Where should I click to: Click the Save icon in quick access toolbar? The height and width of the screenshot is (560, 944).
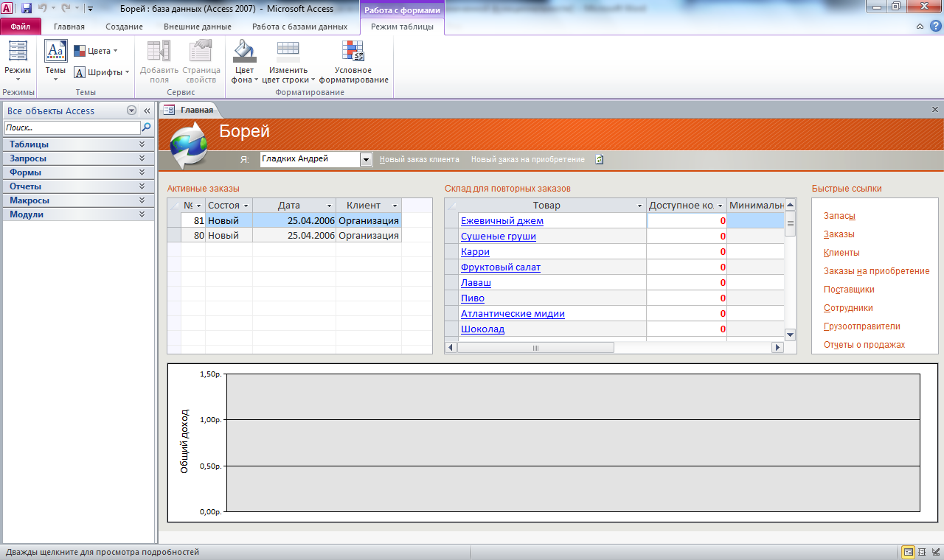point(27,8)
